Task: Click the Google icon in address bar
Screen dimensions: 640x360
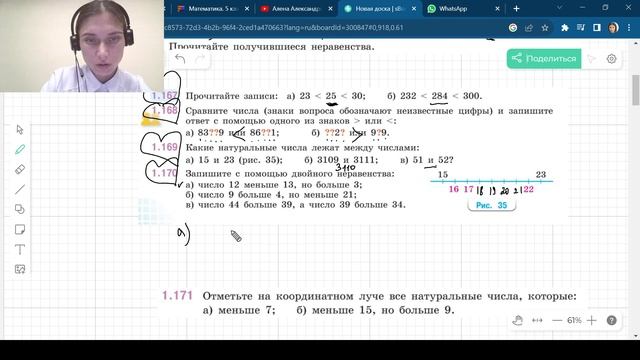Action: (513, 28)
